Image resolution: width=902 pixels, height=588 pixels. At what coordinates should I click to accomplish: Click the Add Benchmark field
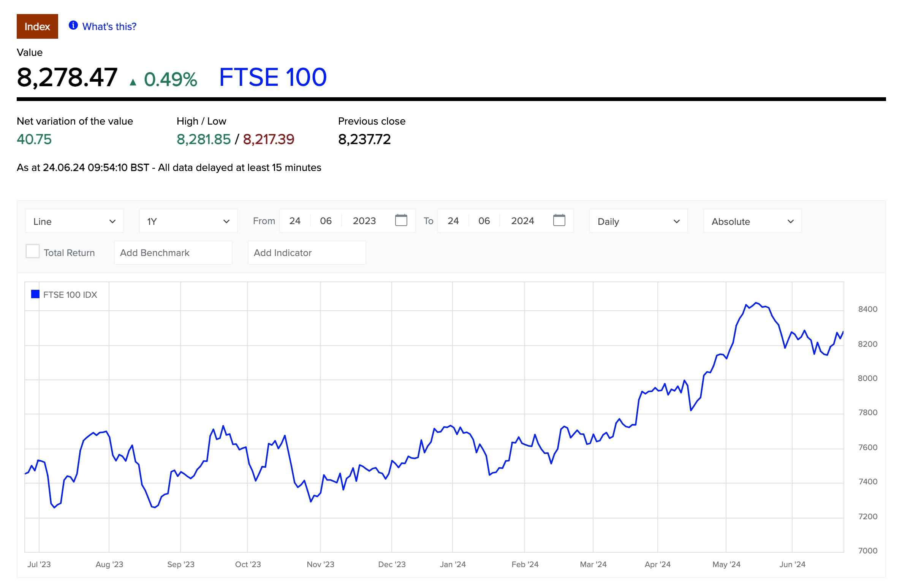pos(173,253)
